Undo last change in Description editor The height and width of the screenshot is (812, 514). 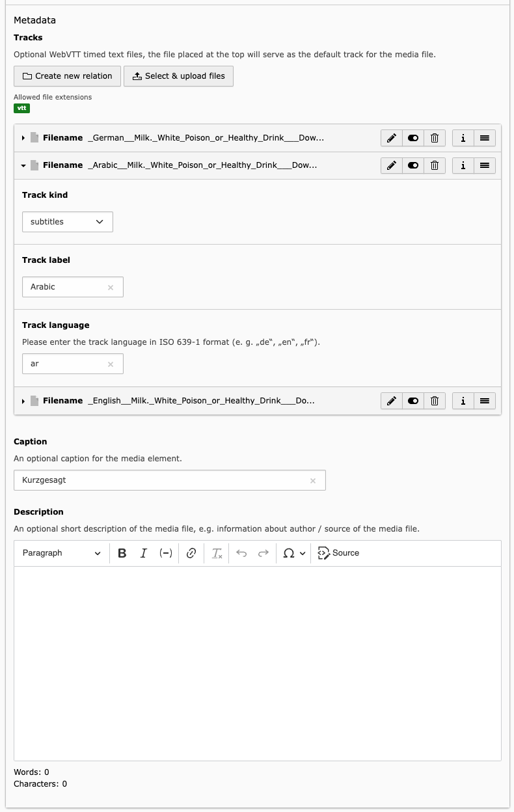click(241, 553)
